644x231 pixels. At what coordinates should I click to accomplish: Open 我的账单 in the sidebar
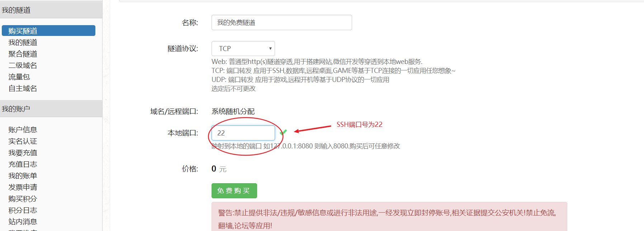pyautogui.click(x=23, y=176)
